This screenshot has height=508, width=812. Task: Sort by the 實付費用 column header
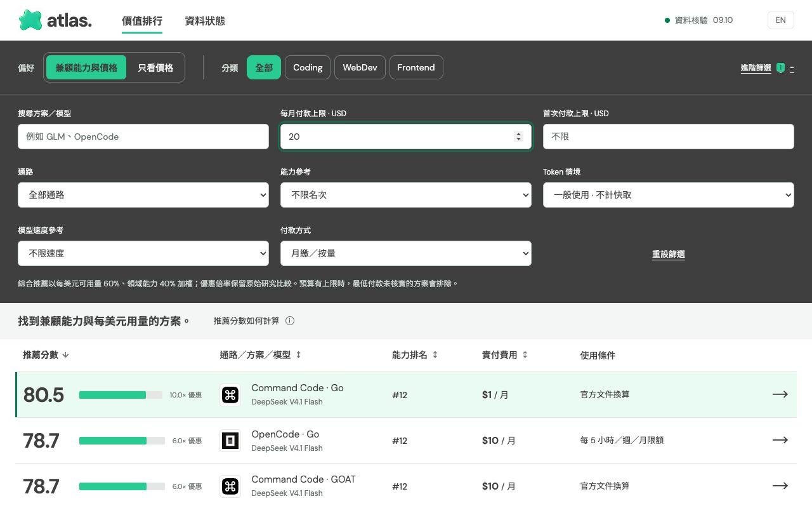pyautogui.click(x=505, y=355)
